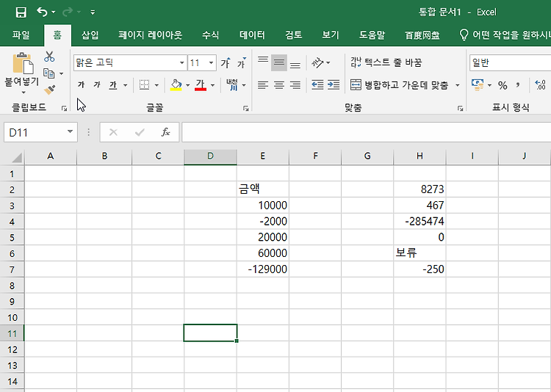This screenshot has height=392, width=551.
Task: Click the cell borders icon
Action: [144, 84]
